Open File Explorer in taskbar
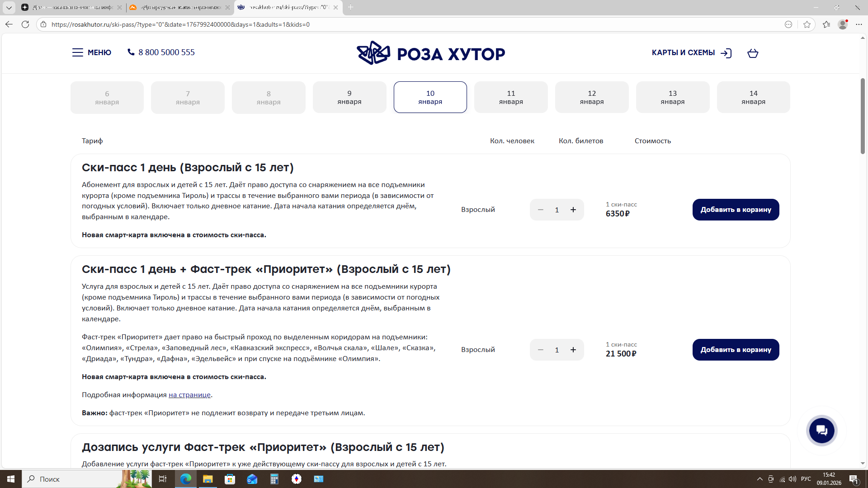 tap(208, 479)
